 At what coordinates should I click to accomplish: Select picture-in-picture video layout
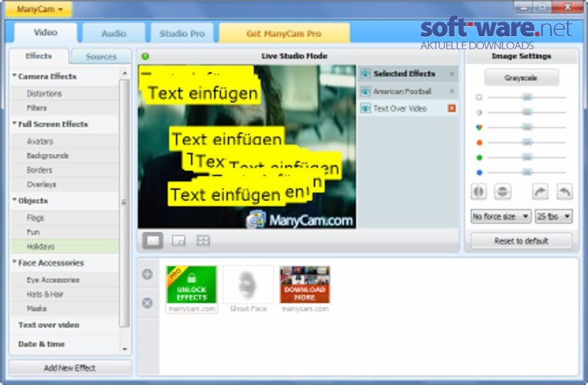(x=179, y=240)
